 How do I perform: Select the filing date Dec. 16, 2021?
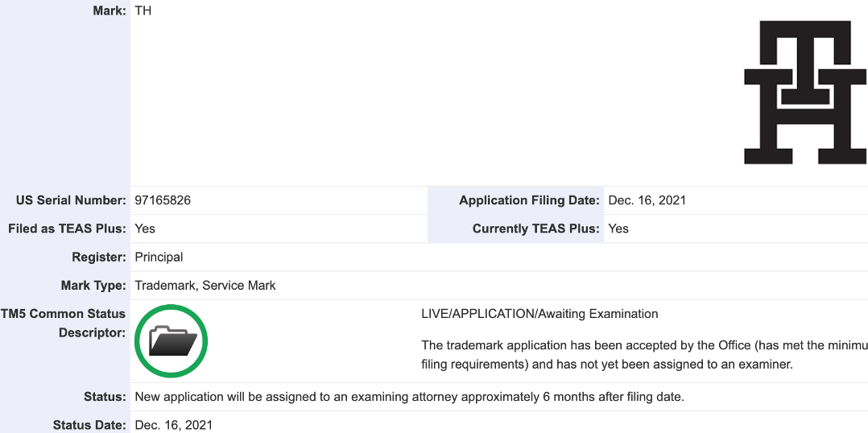647,200
